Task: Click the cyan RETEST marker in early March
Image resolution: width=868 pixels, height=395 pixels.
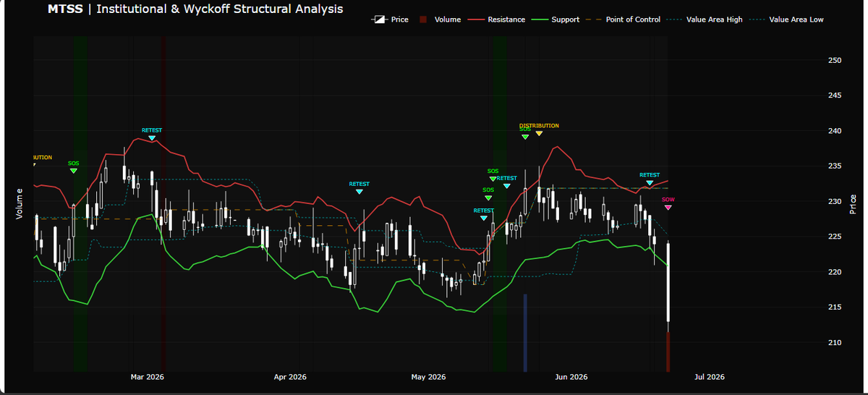Action: click(x=152, y=137)
